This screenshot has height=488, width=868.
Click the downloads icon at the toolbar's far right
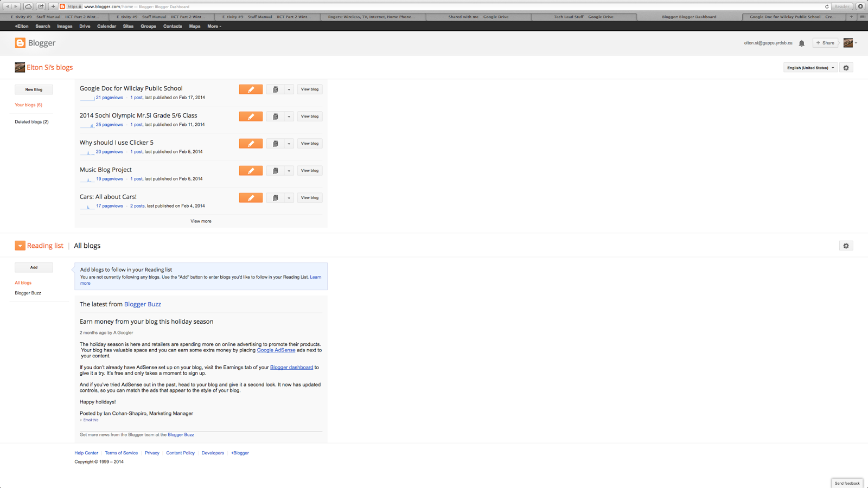860,7
